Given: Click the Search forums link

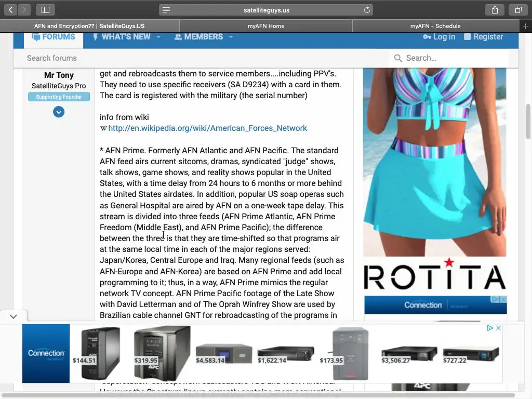Looking at the screenshot, I should (52, 58).
